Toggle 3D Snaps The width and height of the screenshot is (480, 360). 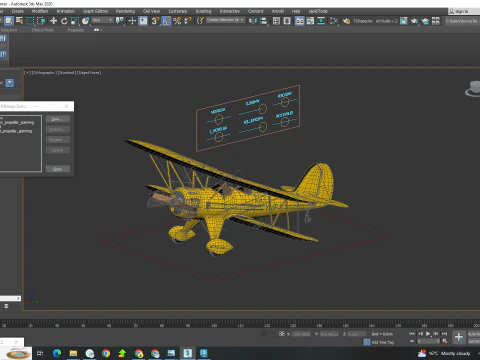155,21
